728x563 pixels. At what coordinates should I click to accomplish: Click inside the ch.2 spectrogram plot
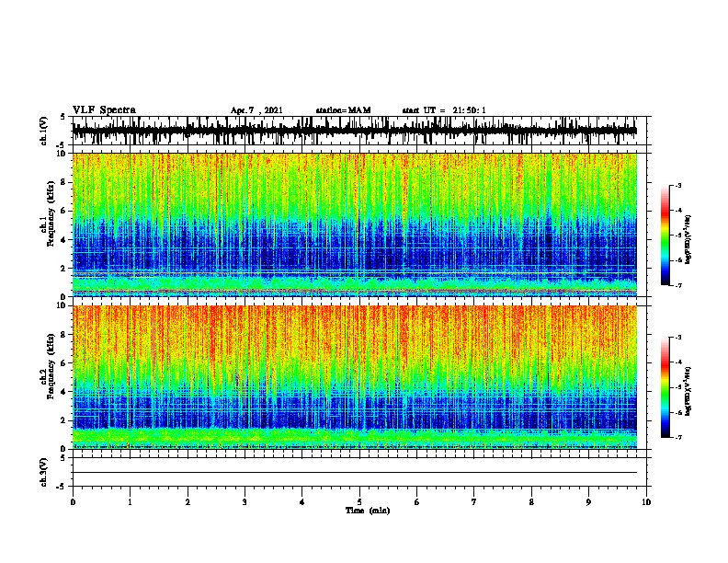coord(355,377)
